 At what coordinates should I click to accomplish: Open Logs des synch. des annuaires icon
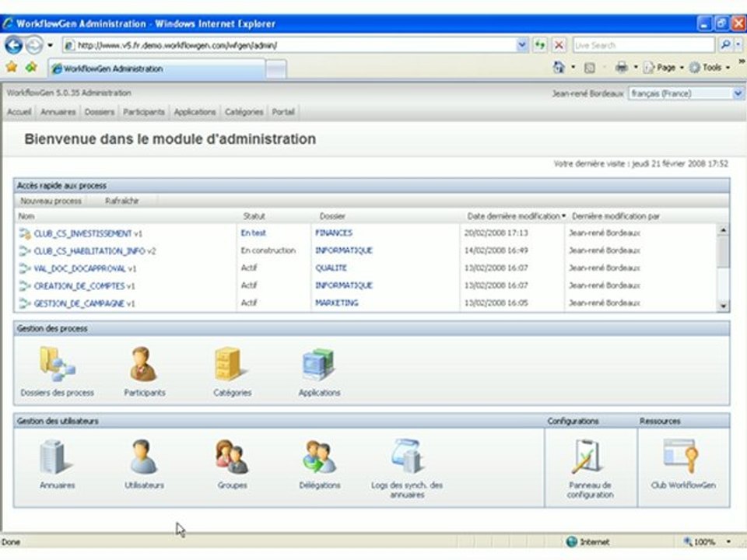407,457
